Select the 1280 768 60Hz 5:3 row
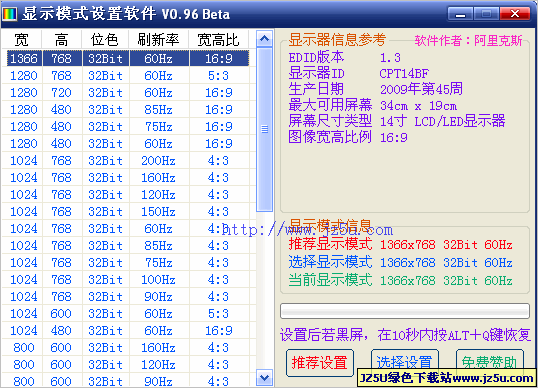Image resolution: width=538 pixels, height=388 pixels. pyautogui.click(x=128, y=75)
